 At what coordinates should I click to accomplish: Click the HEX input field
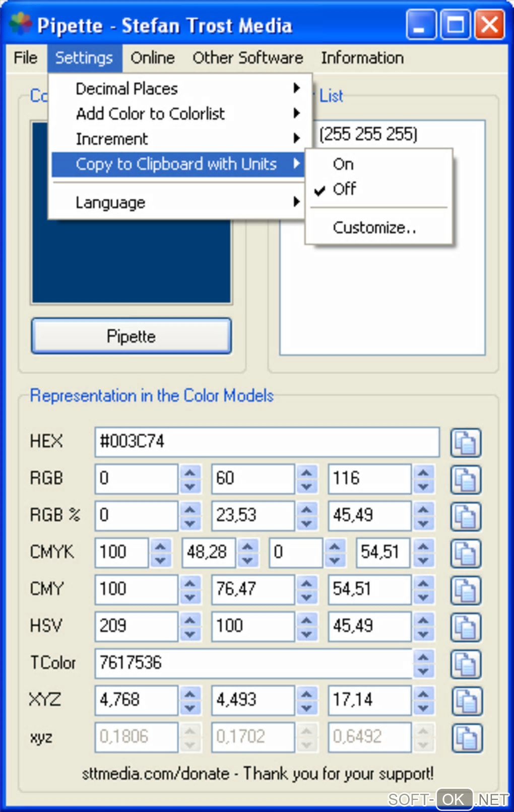267,442
